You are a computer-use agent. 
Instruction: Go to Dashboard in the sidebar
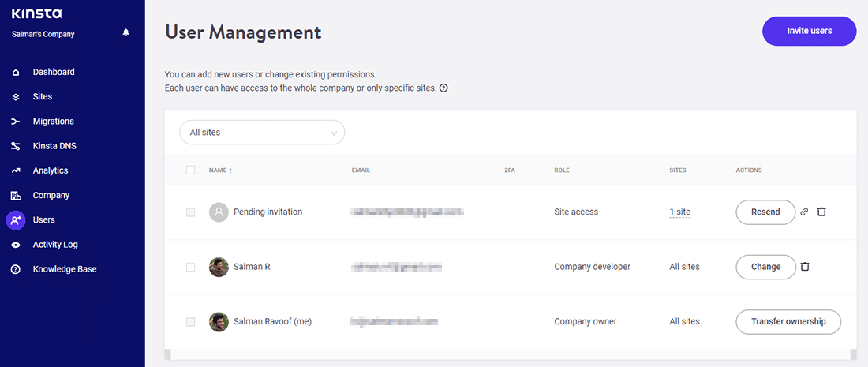pyautogui.click(x=54, y=72)
